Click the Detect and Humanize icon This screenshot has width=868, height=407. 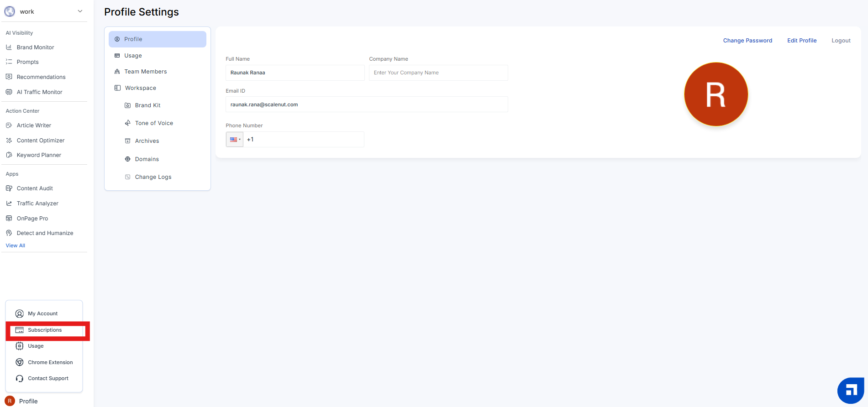tap(9, 233)
